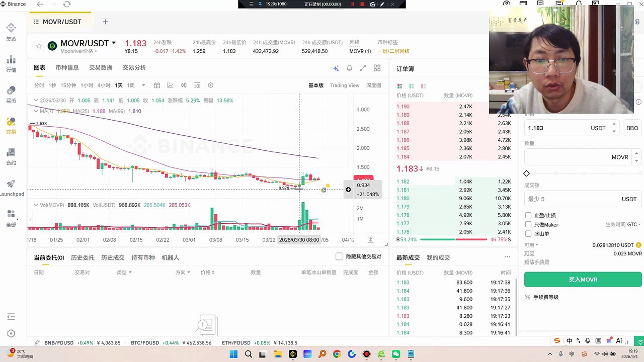The height and width of the screenshot is (362, 644).
Task: Open a new tab with the plus icon
Action: 106,22
